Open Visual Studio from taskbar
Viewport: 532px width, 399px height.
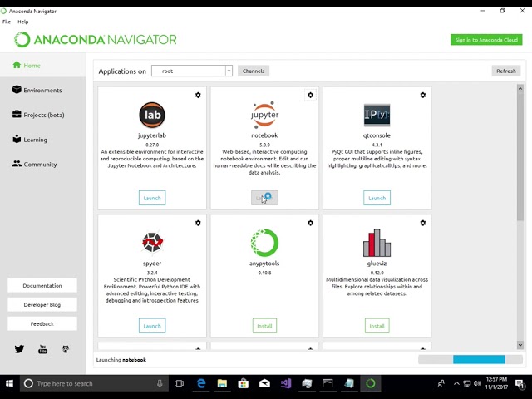click(286, 383)
